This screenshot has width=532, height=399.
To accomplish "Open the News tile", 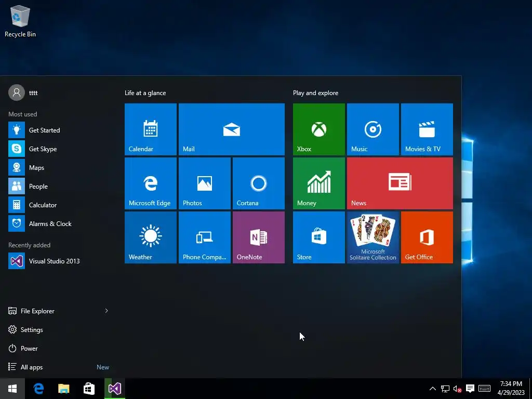I will click(x=400, y=183).
